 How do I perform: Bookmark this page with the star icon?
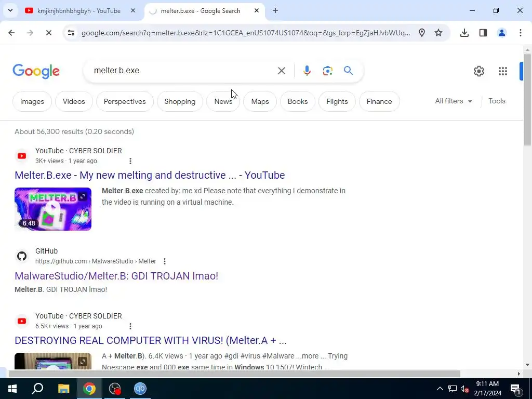coord(438,33)
